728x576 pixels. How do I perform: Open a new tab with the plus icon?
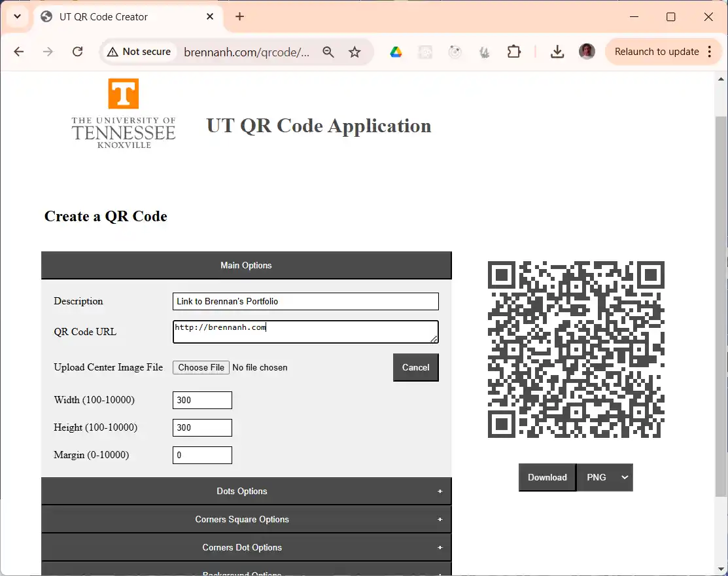pyautogui.click(x=239, y=17)
